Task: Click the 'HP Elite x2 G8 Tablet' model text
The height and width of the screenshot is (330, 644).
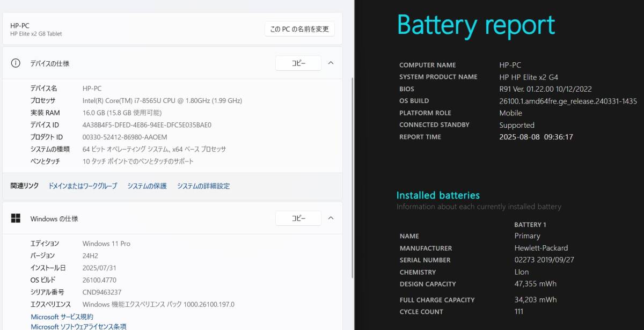Action: (x=36, y=34)
